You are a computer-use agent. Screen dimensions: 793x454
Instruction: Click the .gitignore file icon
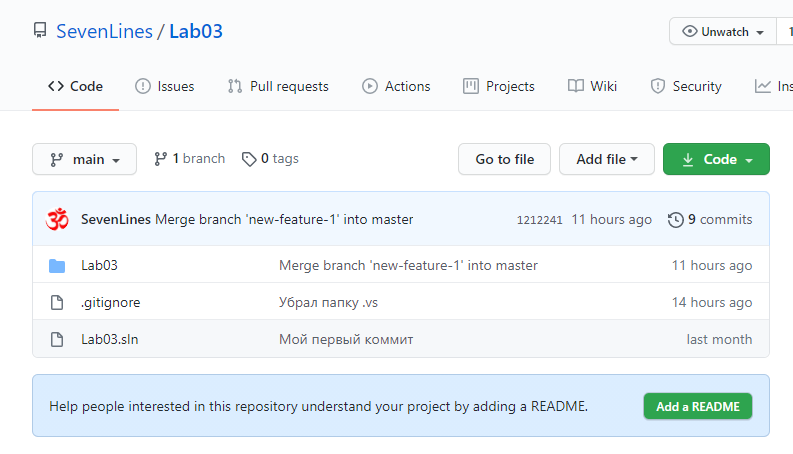click(x=57, y=302)
